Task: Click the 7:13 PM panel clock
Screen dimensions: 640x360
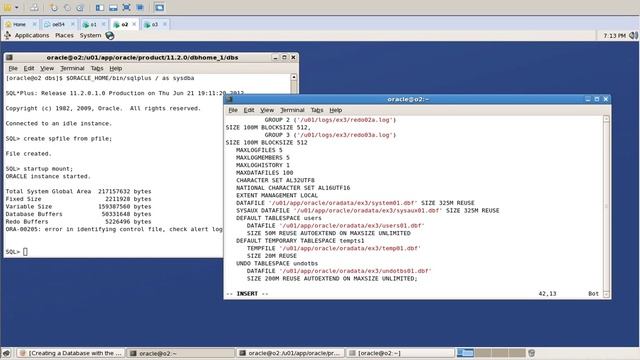Action: pyautogui.click(x=614, y=36)
